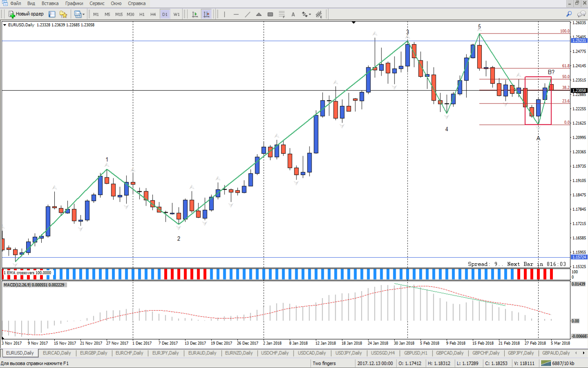
Task: Switch to EURAUD,Daily chart tab
Action: 202,353
